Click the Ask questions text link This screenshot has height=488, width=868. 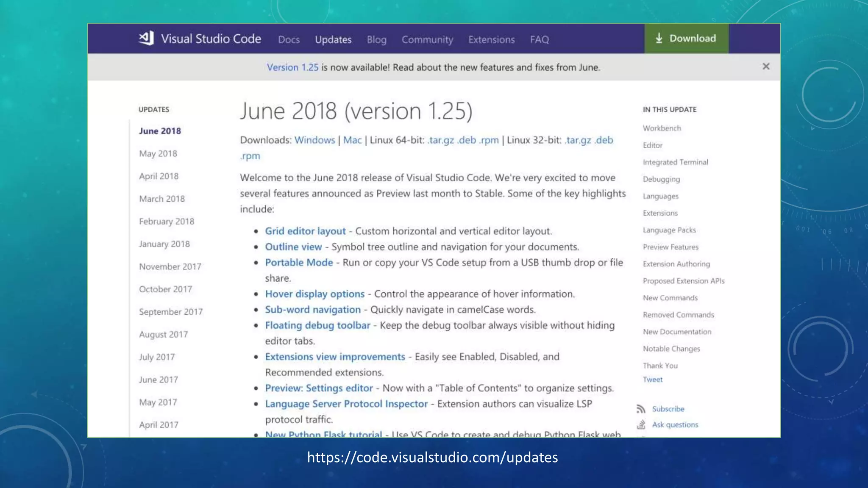tap(675, 424)
